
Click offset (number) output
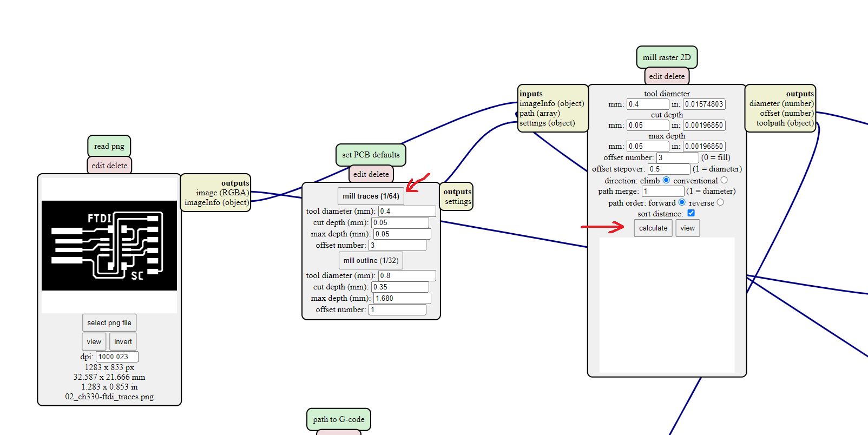[787, 113]
